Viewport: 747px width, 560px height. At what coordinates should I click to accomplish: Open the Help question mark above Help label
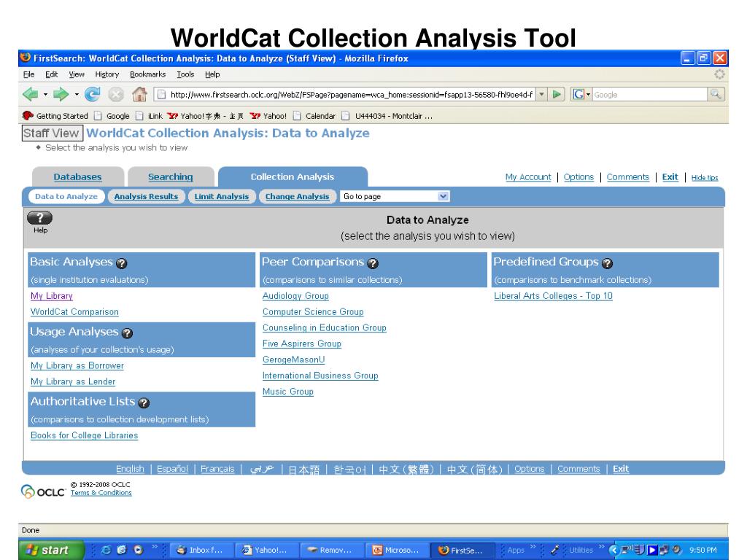(40, 217)
